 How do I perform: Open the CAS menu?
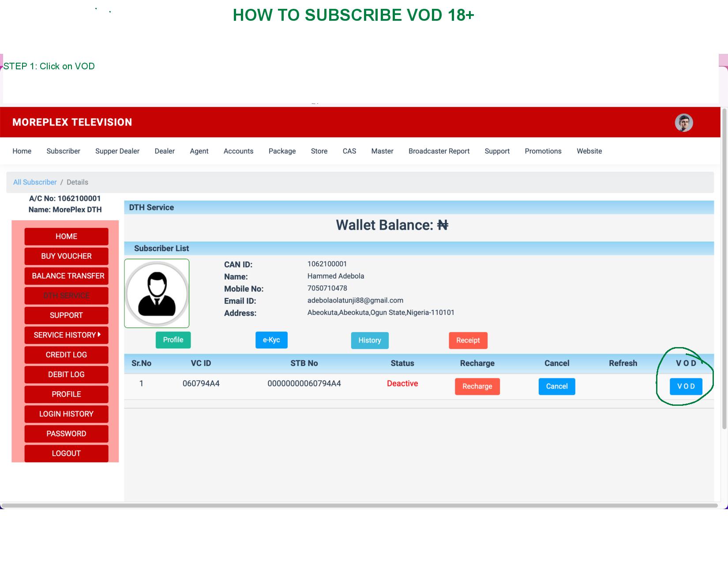pyautogui.click(x=349, y=151)
